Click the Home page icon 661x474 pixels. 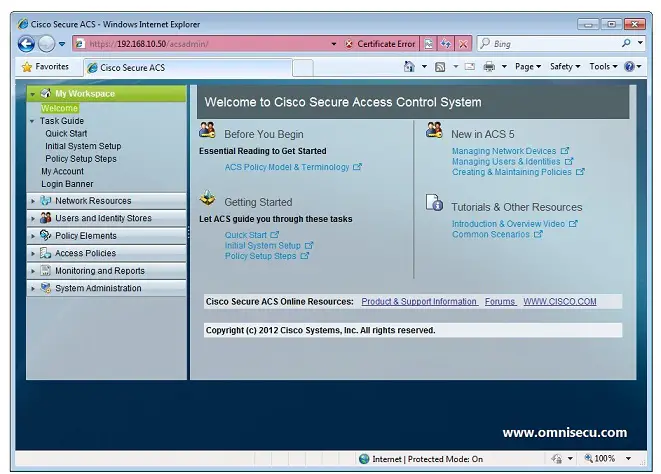coord(409,67)
